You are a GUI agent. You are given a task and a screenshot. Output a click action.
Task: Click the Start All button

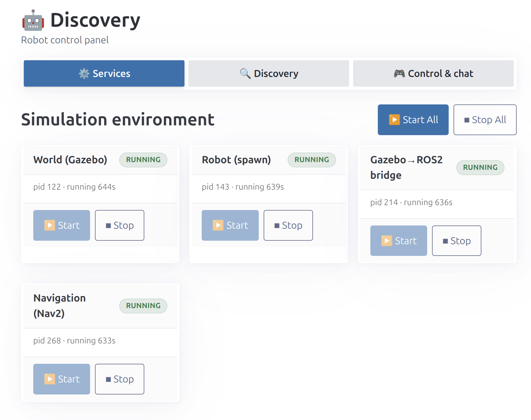[413, 120]
